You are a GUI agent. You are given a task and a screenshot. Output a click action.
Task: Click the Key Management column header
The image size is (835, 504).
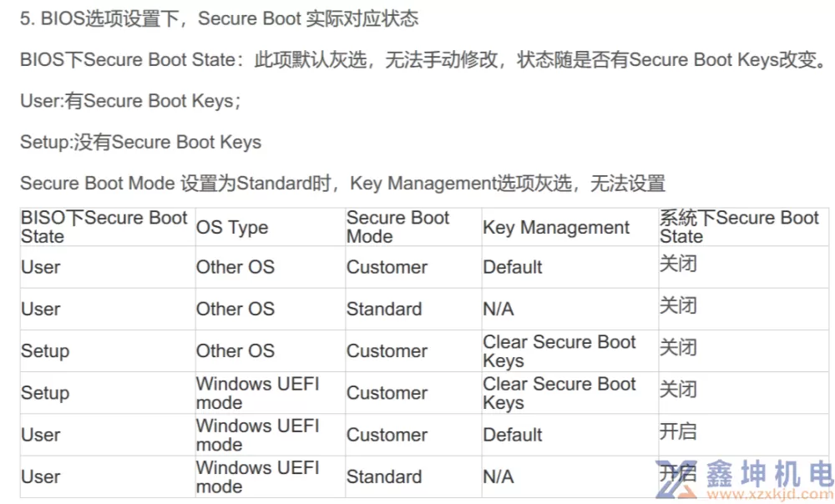(556, 227)
